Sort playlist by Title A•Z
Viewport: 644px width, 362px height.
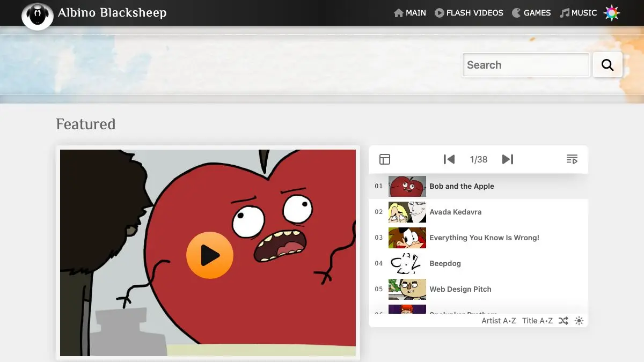coord(537,321)
